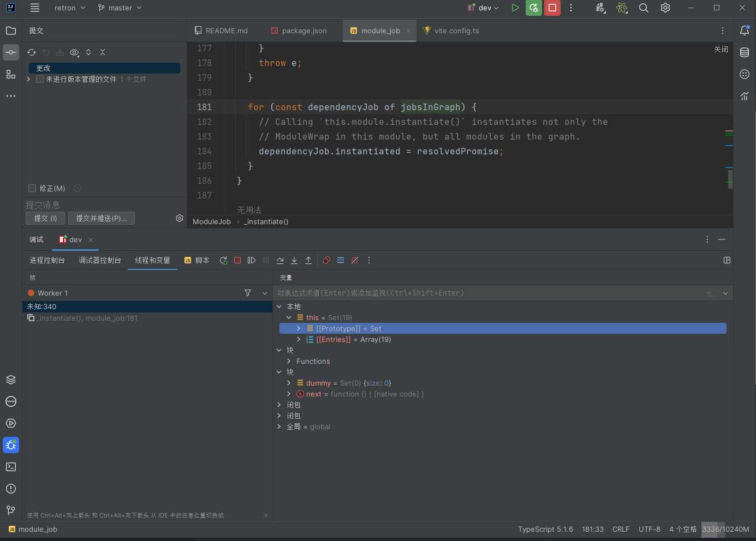Expand the [[Entries]] Array(19) node
Screen dimensions: 756x541
coord(299,339)
